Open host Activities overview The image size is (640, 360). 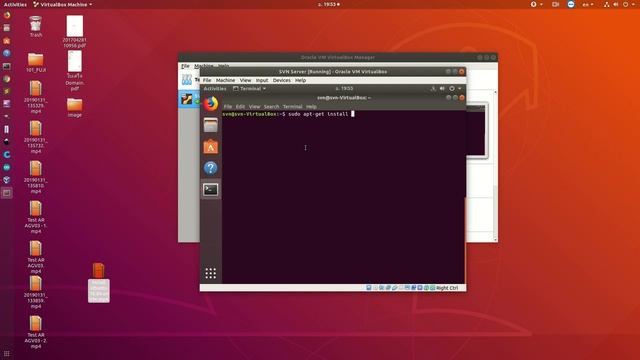[15, 4]
